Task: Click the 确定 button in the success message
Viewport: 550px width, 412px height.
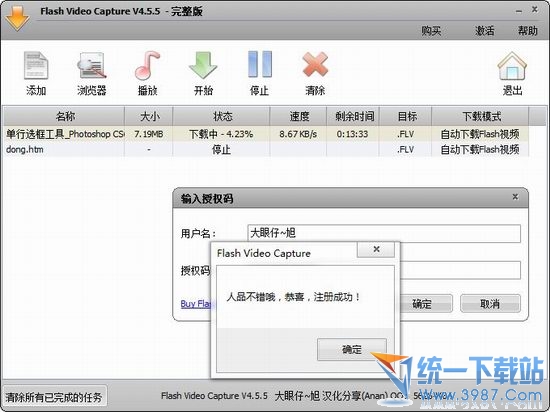Action: pyautogui.click(x=352, y=349)
